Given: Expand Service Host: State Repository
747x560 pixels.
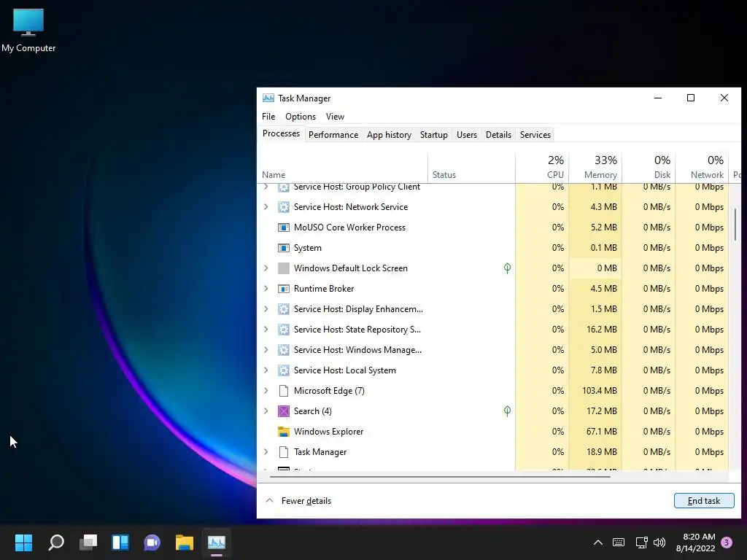Looking at the screenshot, I should (x=266, y=330).
